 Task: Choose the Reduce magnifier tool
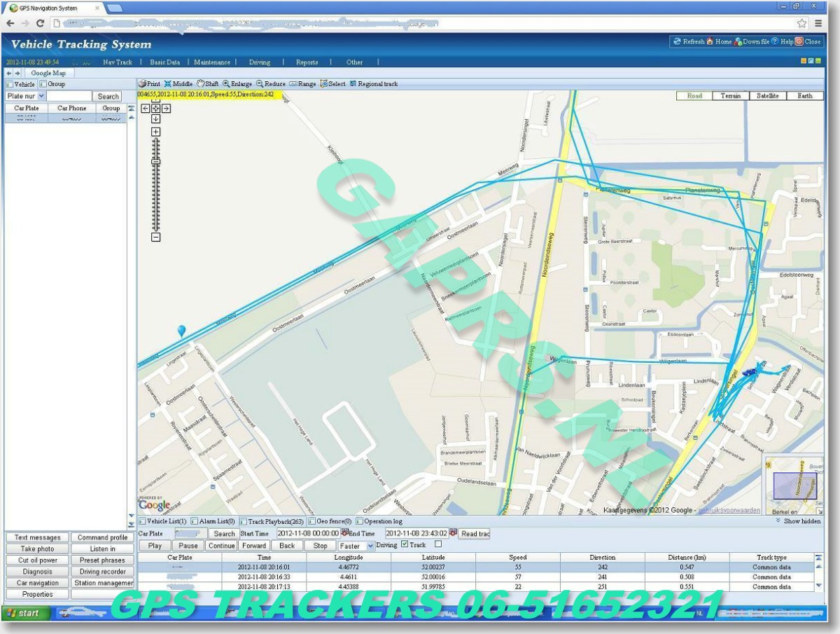click(271, 83)
